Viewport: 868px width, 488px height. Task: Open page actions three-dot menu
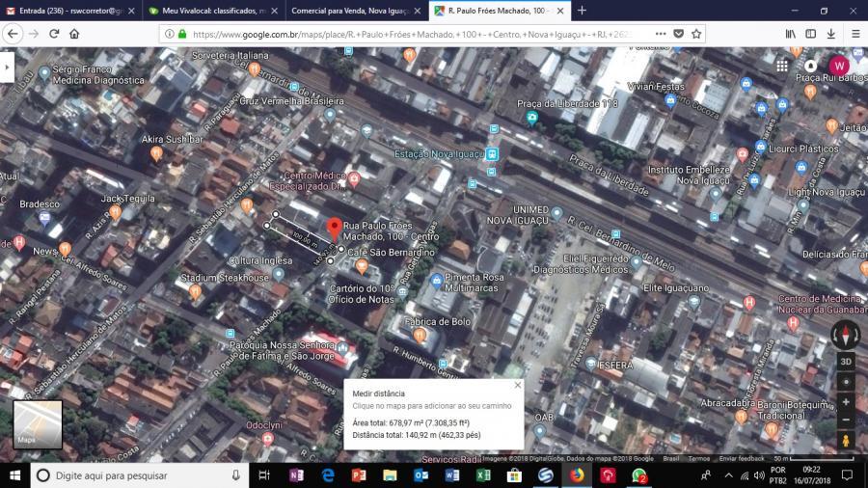click(659, 33)
